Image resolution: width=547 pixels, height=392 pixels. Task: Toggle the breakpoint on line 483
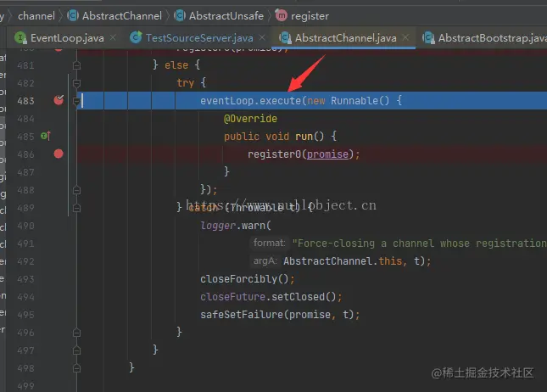point(59,100)
